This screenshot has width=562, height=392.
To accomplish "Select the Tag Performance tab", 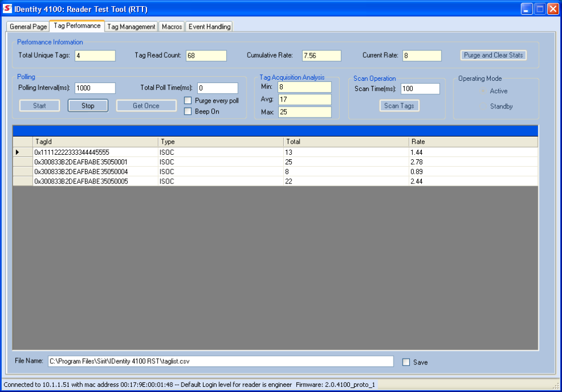I will 77,26.
